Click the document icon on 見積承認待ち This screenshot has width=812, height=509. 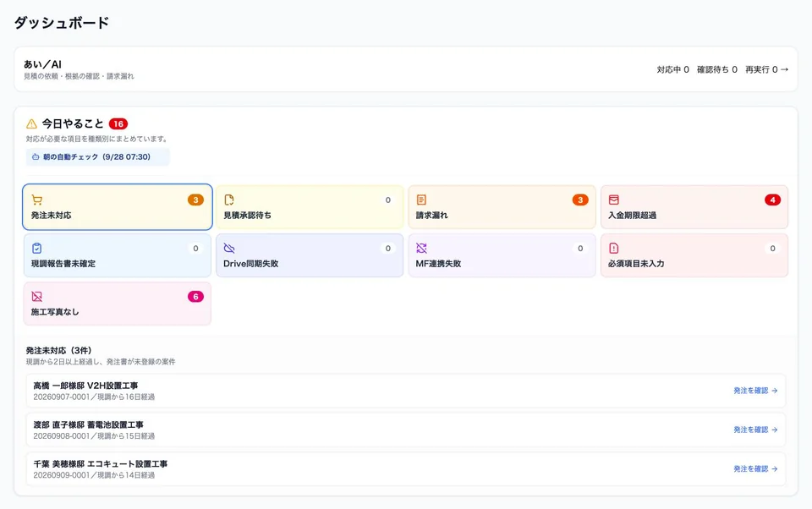(x=229, y=200)
